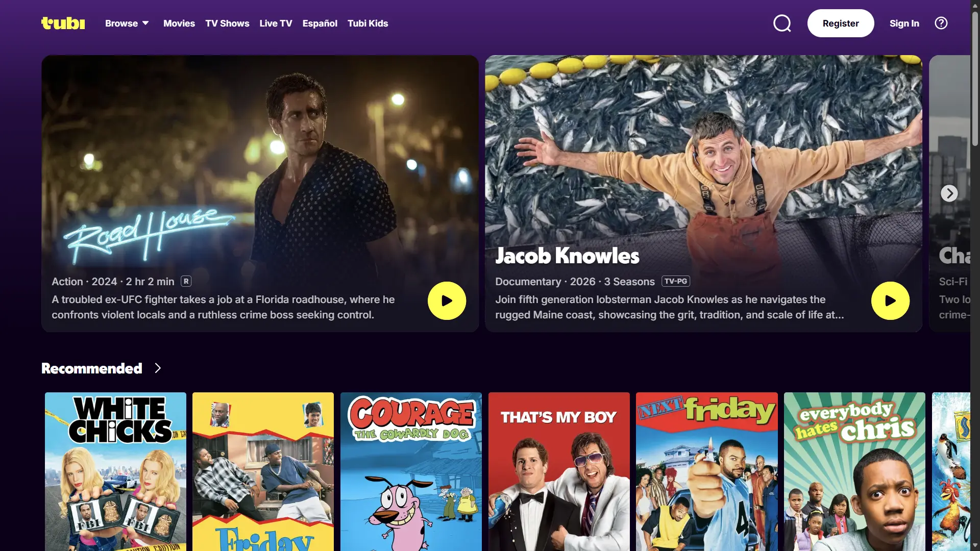Visit Tubi Kids
Image resolution: width=980 pixels, height=551 pixels.
367,23
